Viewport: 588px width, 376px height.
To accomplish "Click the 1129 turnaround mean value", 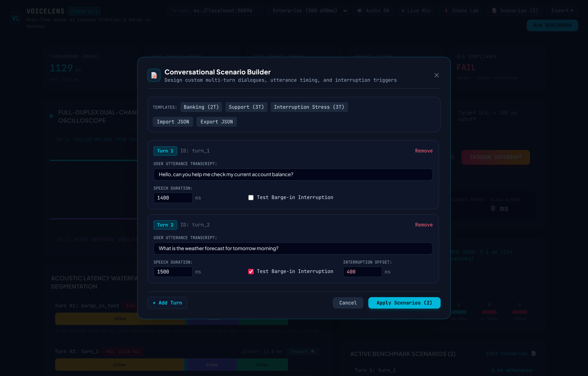I will coord(61,68).
